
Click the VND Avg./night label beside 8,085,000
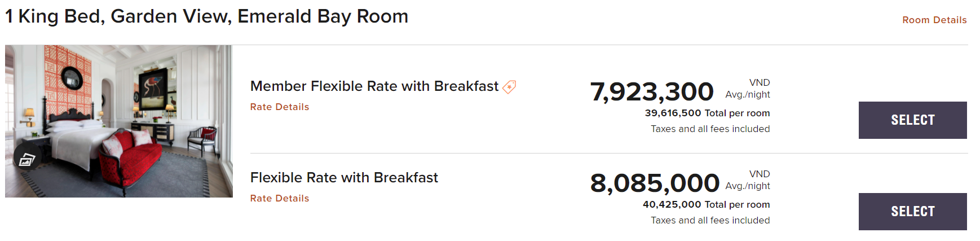tap(748, 180)
